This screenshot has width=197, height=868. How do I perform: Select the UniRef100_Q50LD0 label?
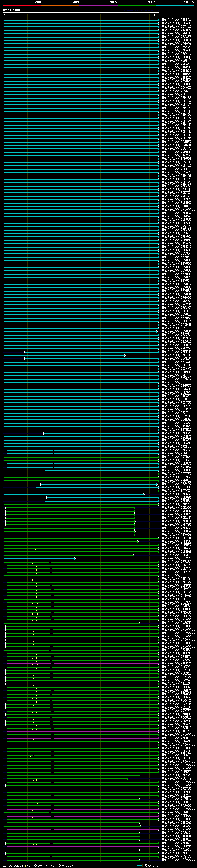click(177, 358)
